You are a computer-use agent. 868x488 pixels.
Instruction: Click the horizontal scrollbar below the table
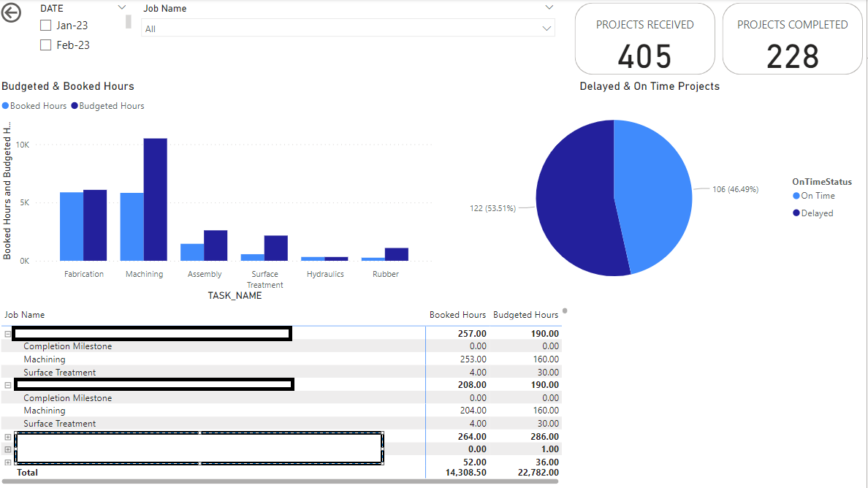[x=280, y=482]
